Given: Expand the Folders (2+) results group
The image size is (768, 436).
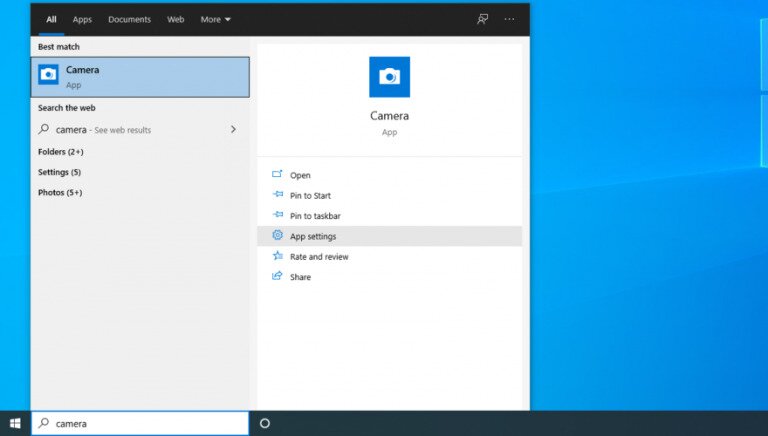Looking at the screenshot, I should click(60, 152).
